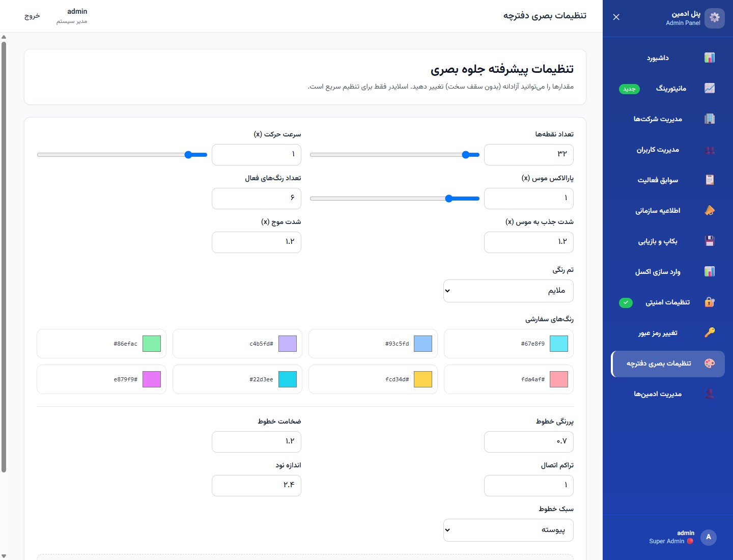
Task: Click the green جدید badge beside مانیتورینگ
Action: [x=630, y=89]
